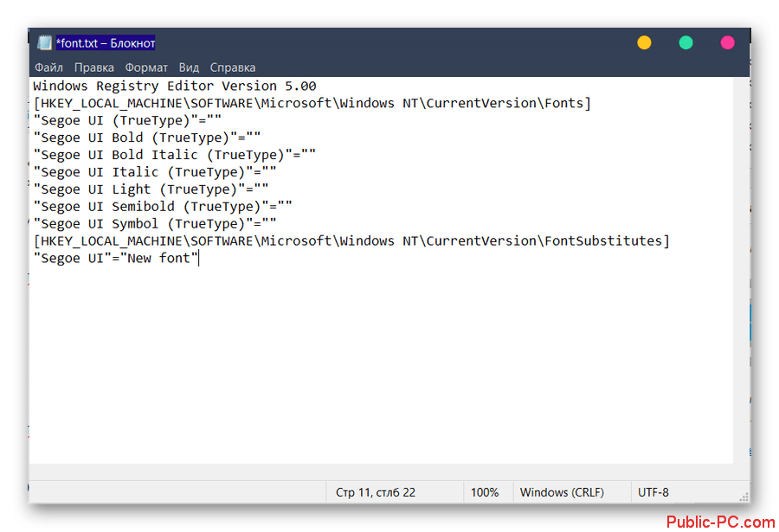Click the 100% zoom level in status bar
This screenshot has width=779, height=532.
click(485, 492)
